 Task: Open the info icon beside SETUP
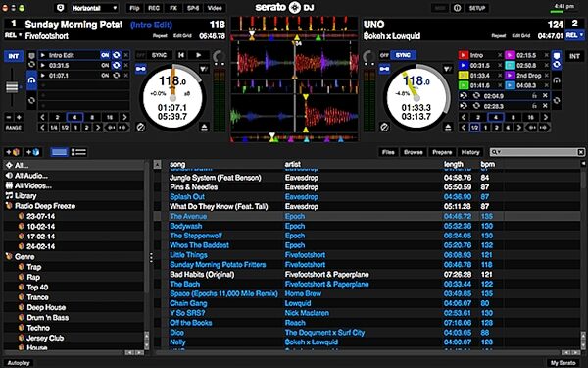(x=457, y=8)
